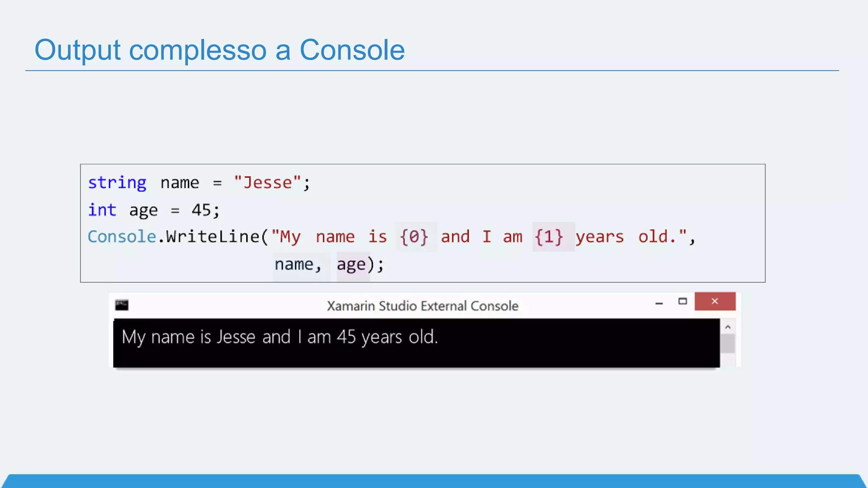The width and height of the screenshot is (868, 488).
Task: Maximize the Xamarin Studio External Console window
Action: 682,301
